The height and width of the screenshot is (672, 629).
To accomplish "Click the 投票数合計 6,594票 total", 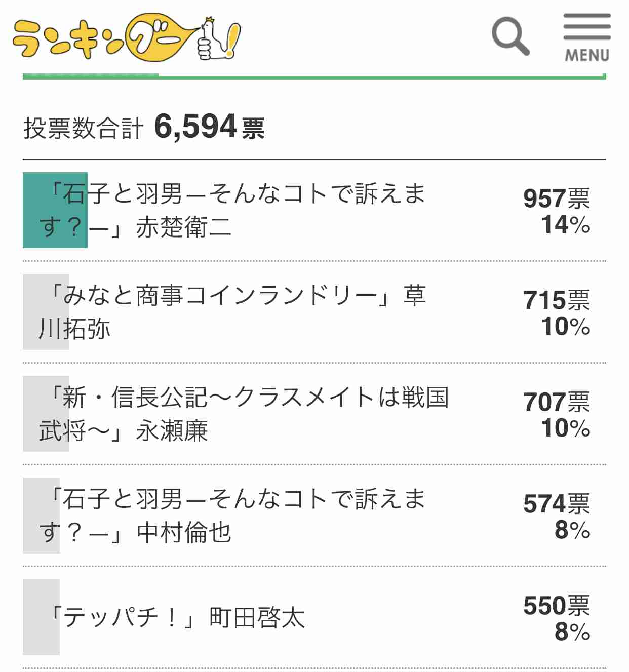I will click(144, 127).
